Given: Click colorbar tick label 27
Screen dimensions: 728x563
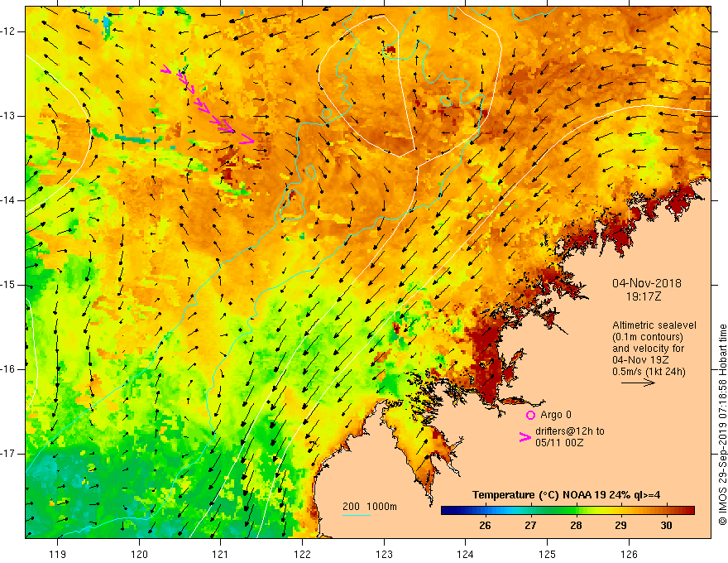Looking at the screenshot, I should (530, 526).
